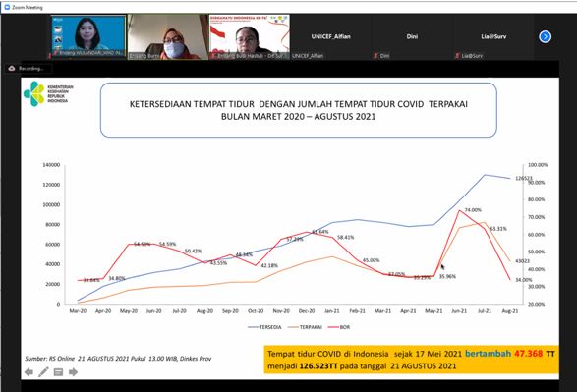Click the 74.00% peak label on the chart
The height and width of the screenshot is (392, 577).
click(x=473, y=210)
